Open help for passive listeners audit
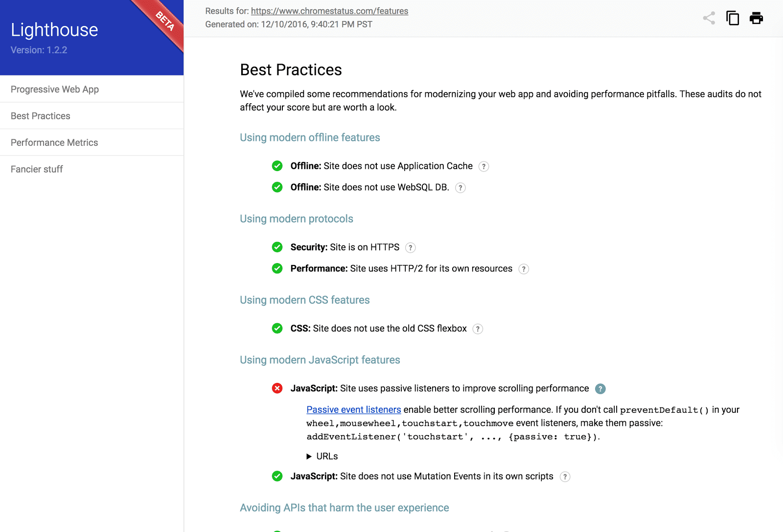The height and width of the screenshot is (532, 783). tap(600, 389)
